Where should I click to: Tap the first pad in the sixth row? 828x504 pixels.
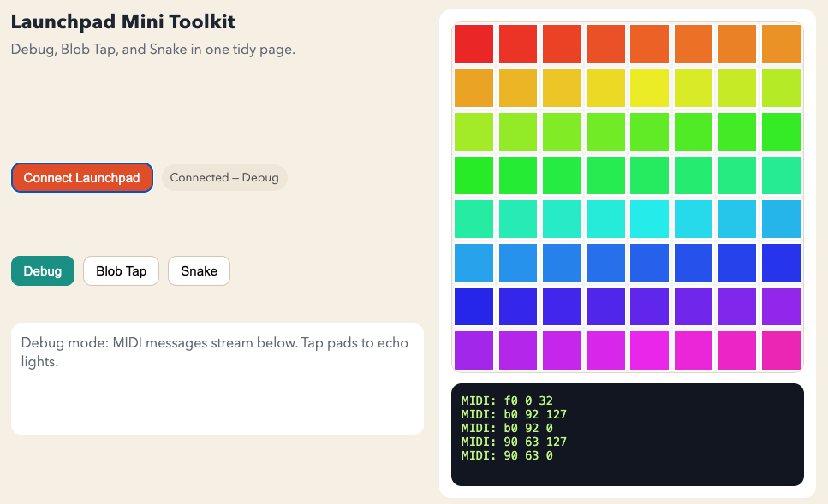pos(474,263)
